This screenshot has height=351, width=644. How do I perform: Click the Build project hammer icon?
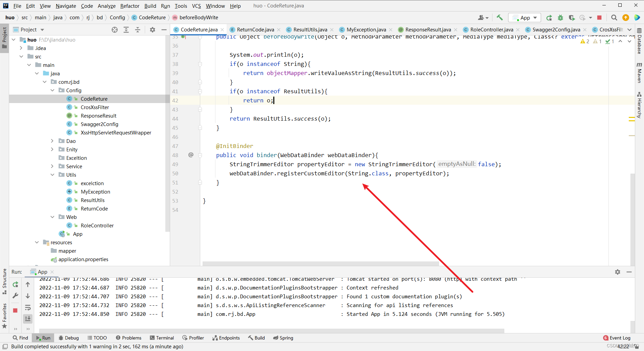(x=500, y=18)
